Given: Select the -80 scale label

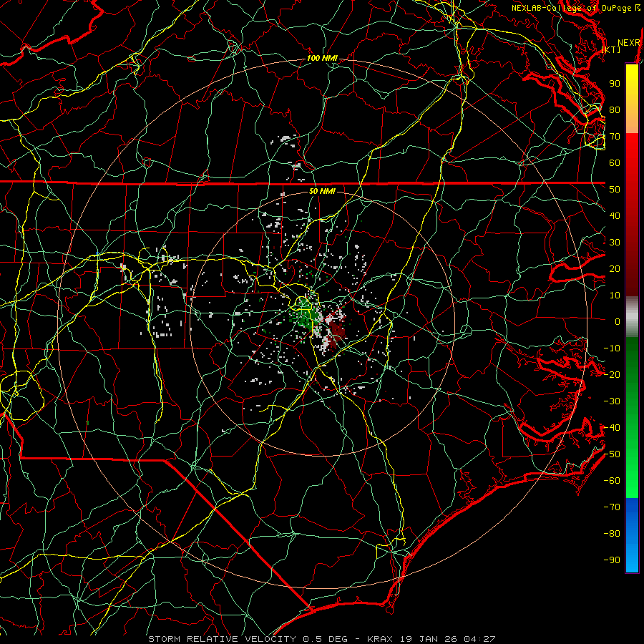Looking at the screenshot, I should click(x=612, y=534).
